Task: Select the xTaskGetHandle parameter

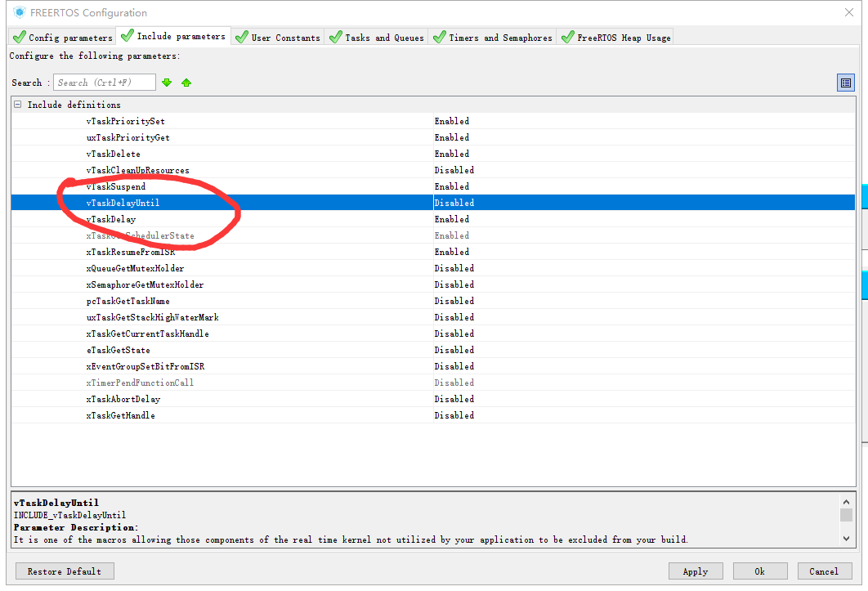Action: [120, 415]
